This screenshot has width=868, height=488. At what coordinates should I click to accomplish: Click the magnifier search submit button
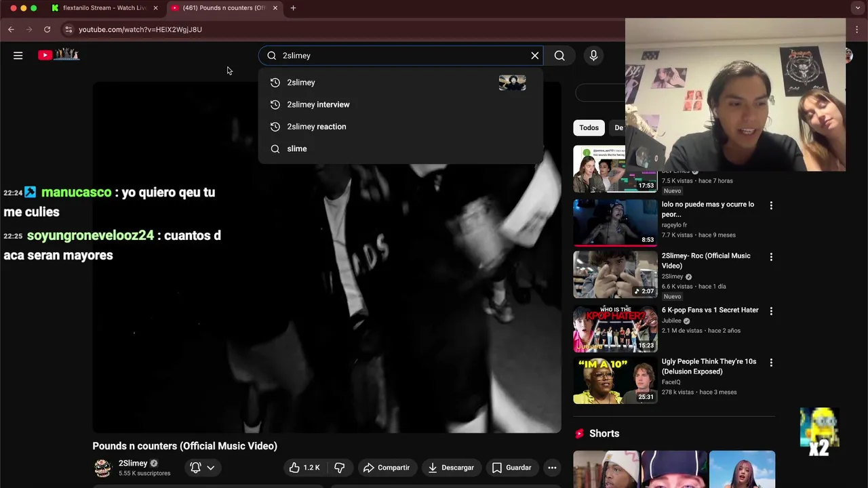click(x=559, y=56)
